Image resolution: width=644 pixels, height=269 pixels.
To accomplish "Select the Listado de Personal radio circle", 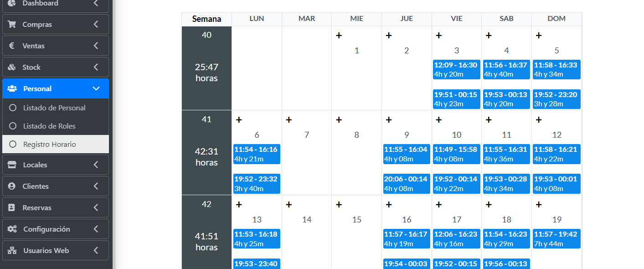I will point(13,108).
